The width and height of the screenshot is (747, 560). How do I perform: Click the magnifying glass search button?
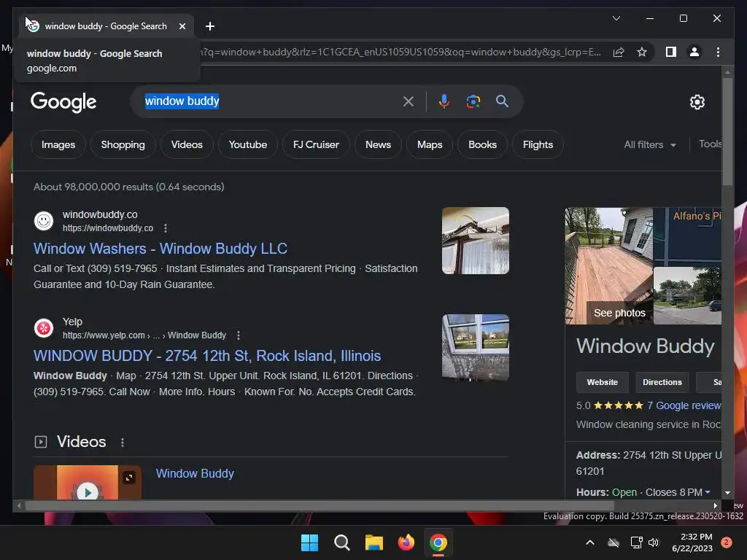point(502,101)
